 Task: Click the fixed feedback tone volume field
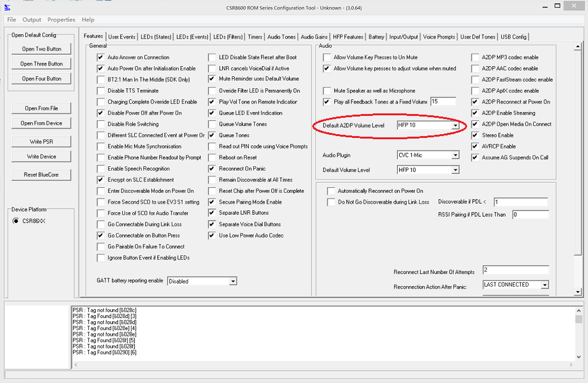click(x=443, y=101)
